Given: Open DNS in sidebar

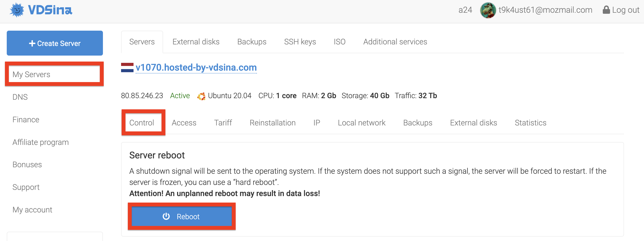Looking at the screenshot, I should point(20,97).
